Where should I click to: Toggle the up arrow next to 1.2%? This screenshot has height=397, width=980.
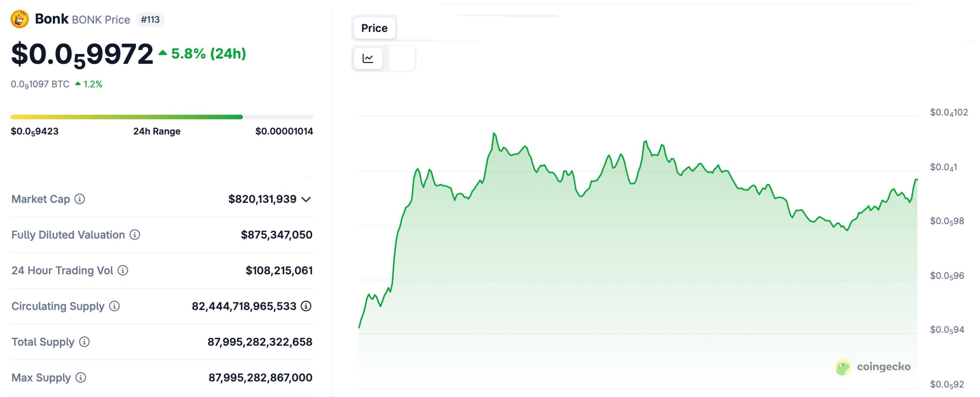78,84
